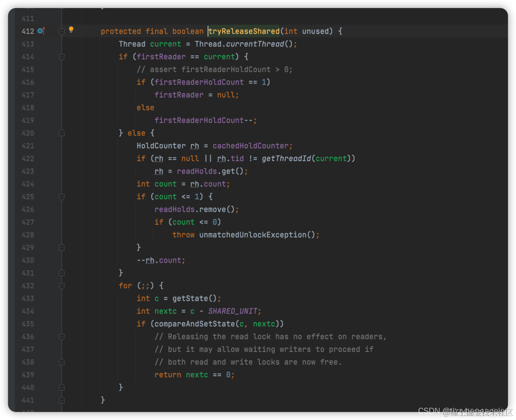This screenshot has height=420, width=516.
Task: Fold the comment block at line 436
Action: [x=61, y=337]
